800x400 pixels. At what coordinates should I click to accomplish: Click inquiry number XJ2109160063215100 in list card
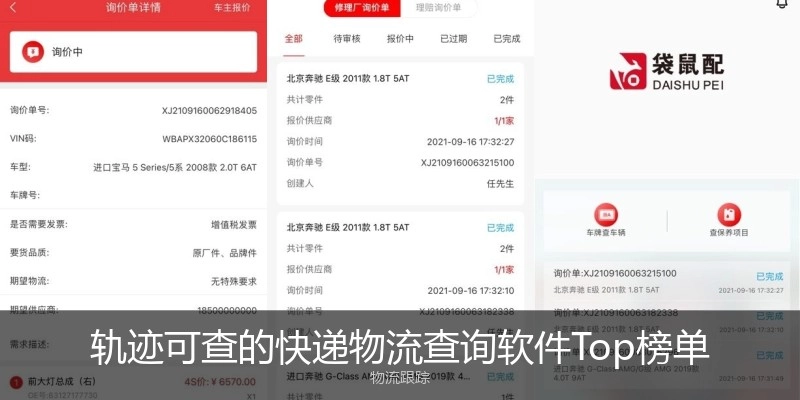[467, 163]
